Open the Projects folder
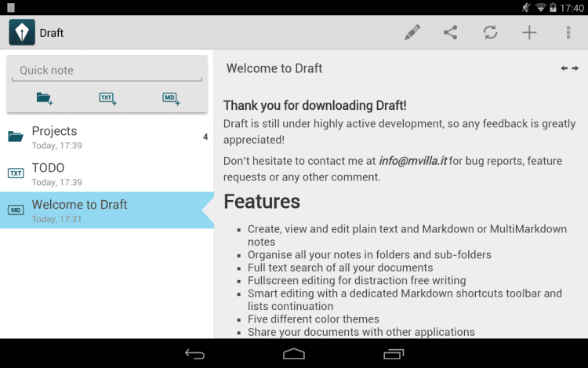The height and width of the screenshot is (368, 588). click(x=107, y=137)
